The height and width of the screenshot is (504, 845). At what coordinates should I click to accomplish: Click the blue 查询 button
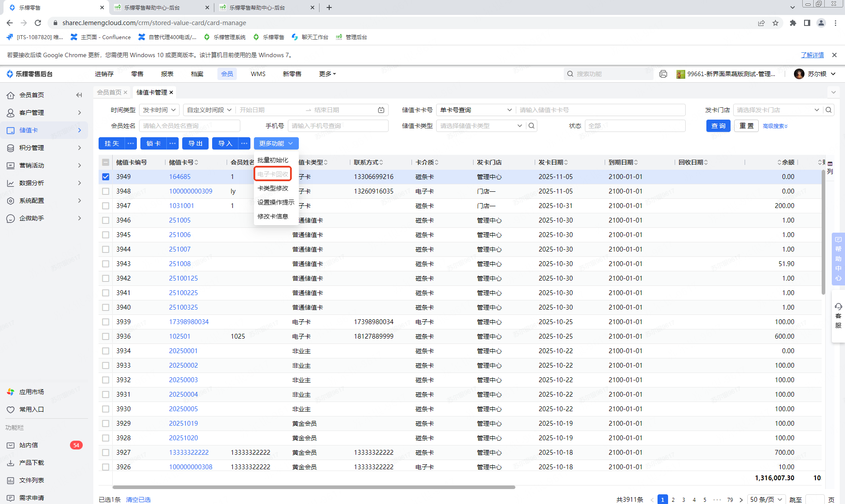pos(718,126)
